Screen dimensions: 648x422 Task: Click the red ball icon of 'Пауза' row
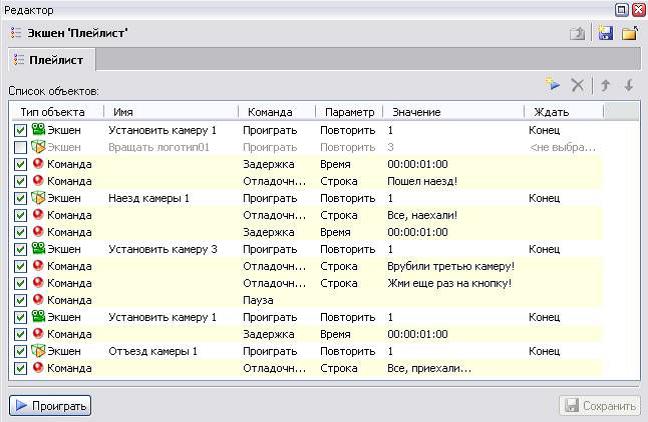pos(38,299)
